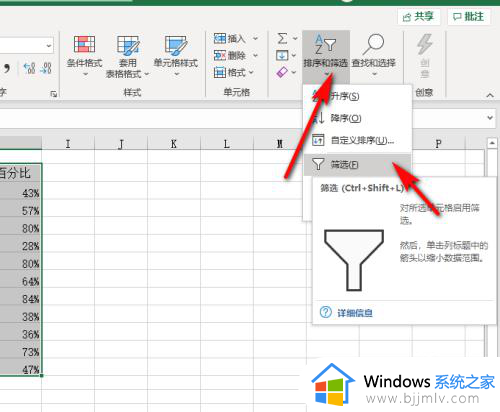500x412 pixels.
Task: Click the help question mark icon
Action: tap(325, 312)
